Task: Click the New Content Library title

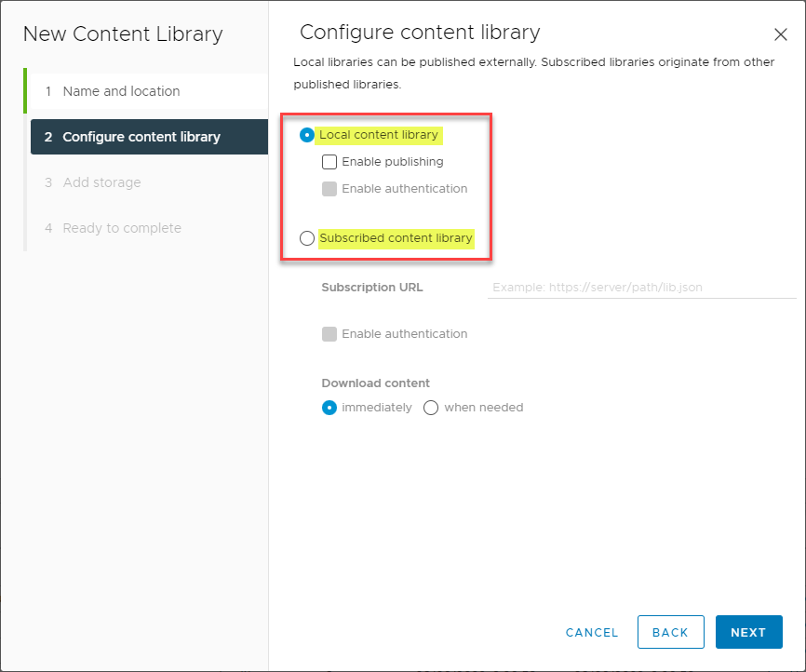Action: click(123, 34)
